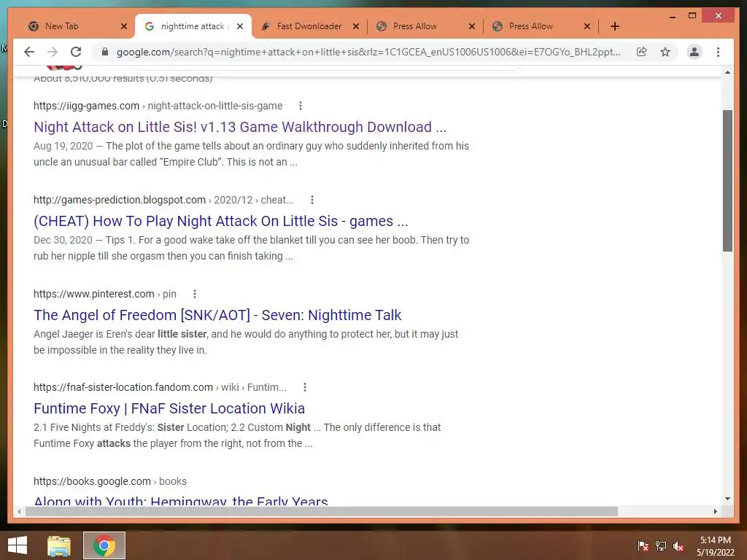Reload the Google search page
This screenshot has width=747, height=560.
pos(76,52)
